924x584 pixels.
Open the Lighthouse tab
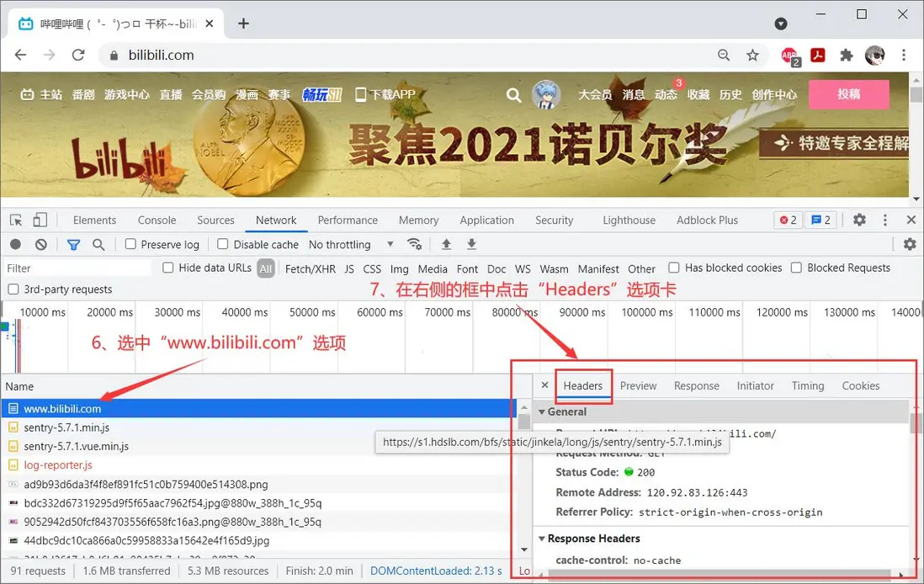coord(629,220)
